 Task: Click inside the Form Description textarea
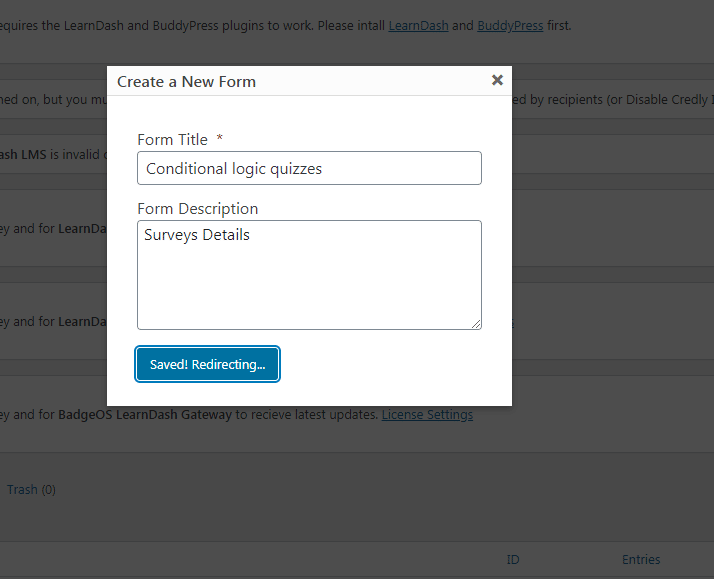(309, 275)
